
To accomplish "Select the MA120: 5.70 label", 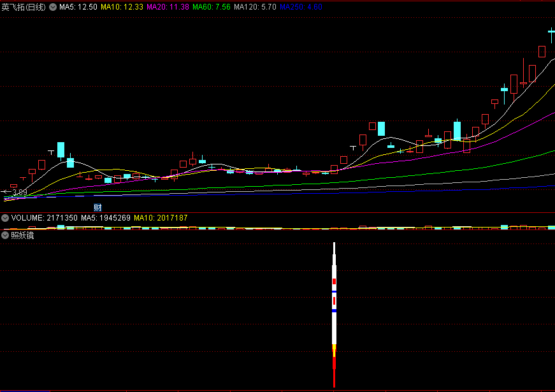I will tap(255, 7).
